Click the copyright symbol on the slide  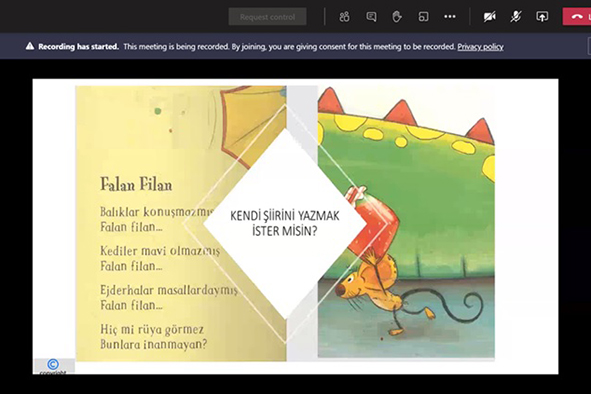53,364
